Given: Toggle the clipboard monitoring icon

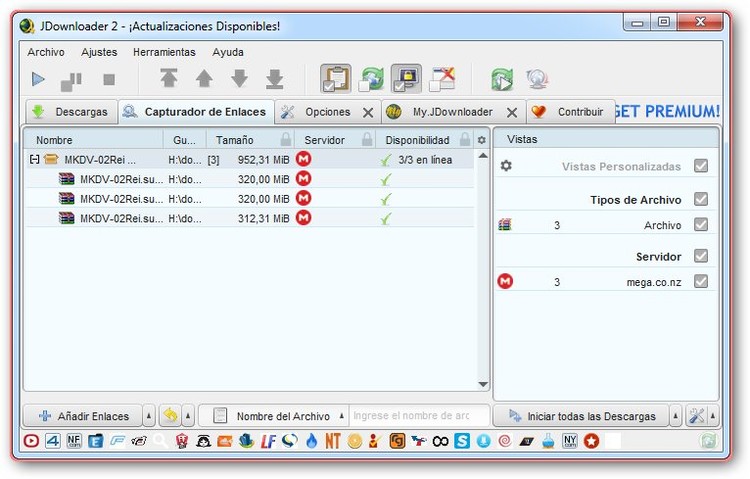Looking at the screenshot, I should [336, 79].
